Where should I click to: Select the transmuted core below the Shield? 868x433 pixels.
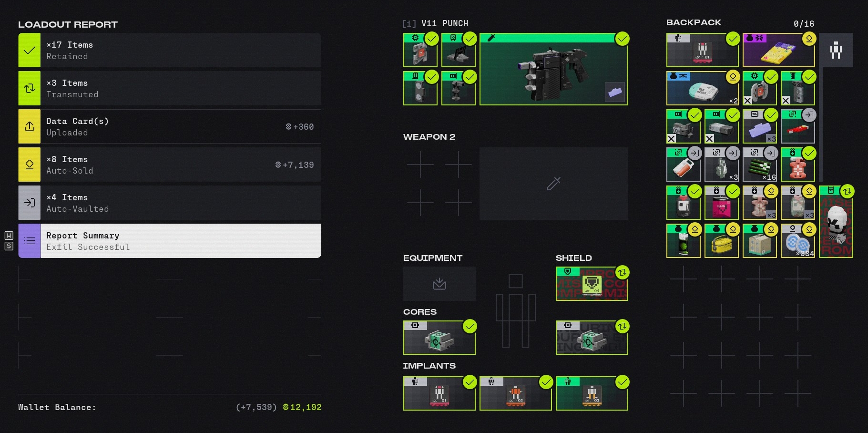point(592,338)
